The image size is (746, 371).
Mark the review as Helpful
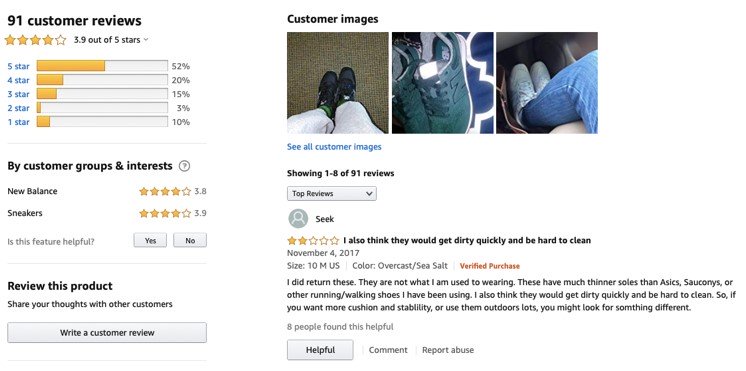tap(320, 350)
